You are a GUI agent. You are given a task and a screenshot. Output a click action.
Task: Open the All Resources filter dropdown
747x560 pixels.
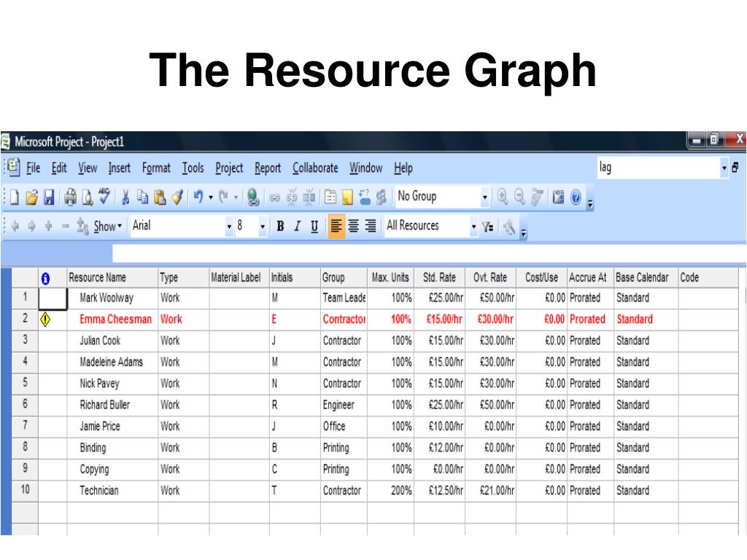coord(473,226)
